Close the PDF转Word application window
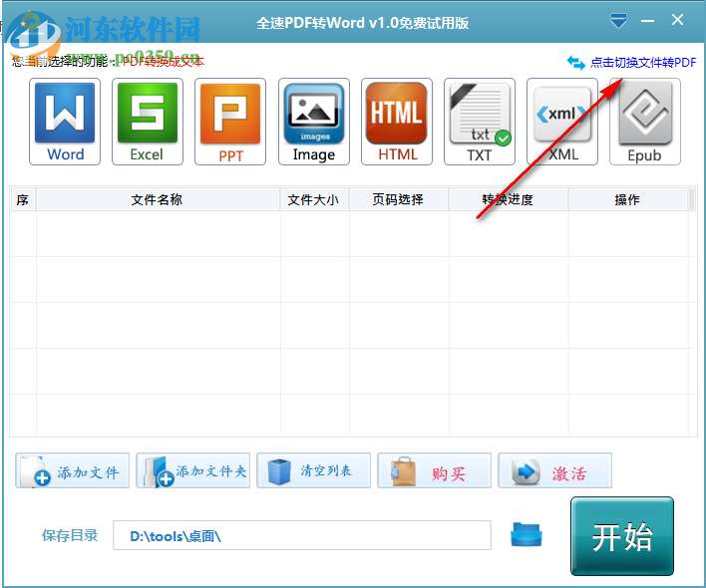 (677, 19)
